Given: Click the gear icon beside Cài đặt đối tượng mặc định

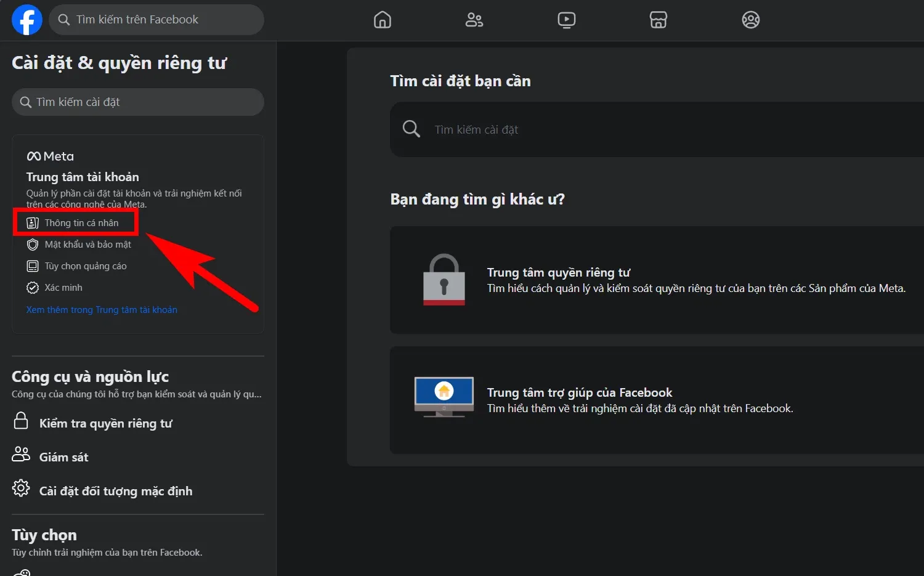Looking at the screenshot, I should (21, 488).
